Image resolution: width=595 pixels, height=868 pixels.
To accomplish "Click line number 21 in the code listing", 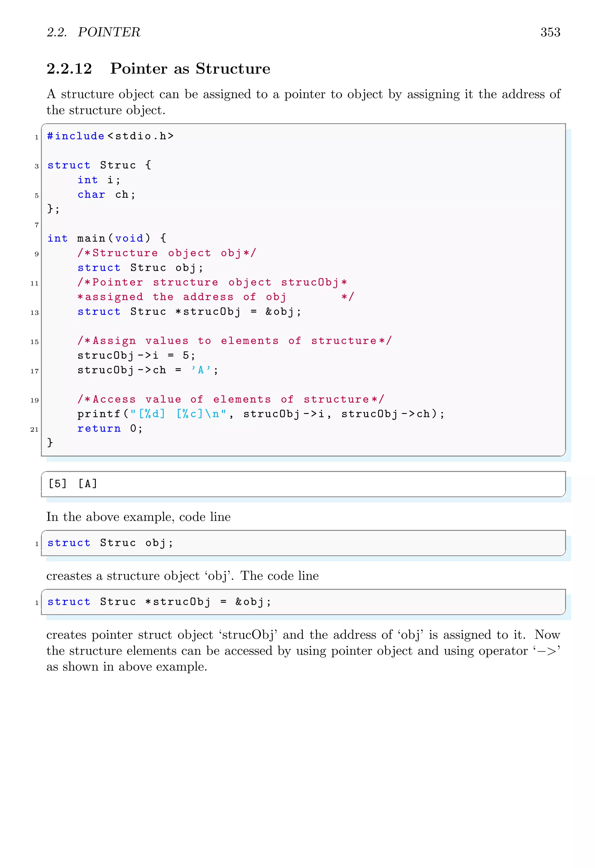I will click(x=34, y=430).
